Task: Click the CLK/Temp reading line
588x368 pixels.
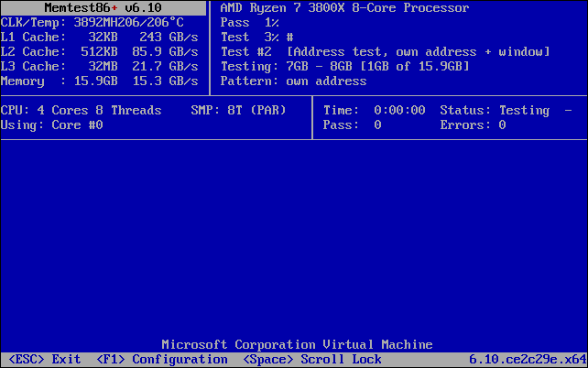Action: (x=93, y=23)
